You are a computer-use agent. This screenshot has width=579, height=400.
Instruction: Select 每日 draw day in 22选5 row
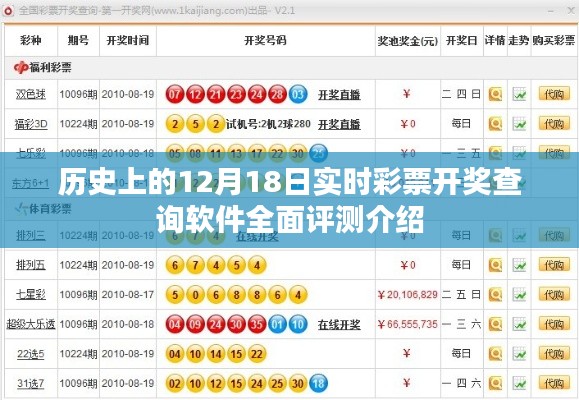[x=461, y=353]
